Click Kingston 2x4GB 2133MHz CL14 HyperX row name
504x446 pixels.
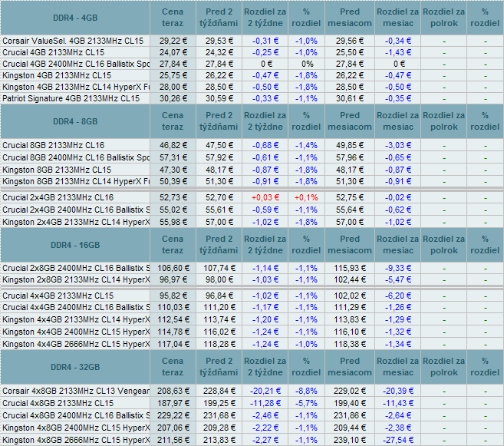click(76, 222)
